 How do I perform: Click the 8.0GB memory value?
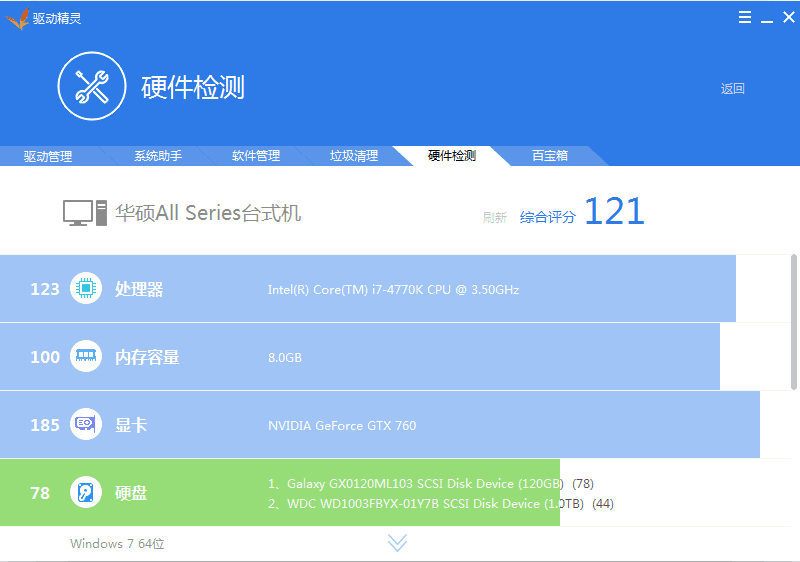click(x=285, y=357)
